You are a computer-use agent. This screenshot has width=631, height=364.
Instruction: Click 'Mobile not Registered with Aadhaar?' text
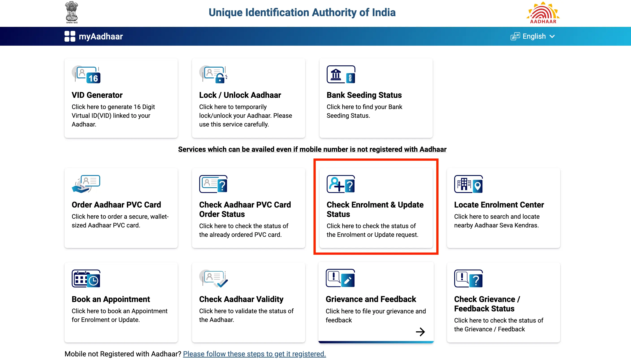(123, 354)
